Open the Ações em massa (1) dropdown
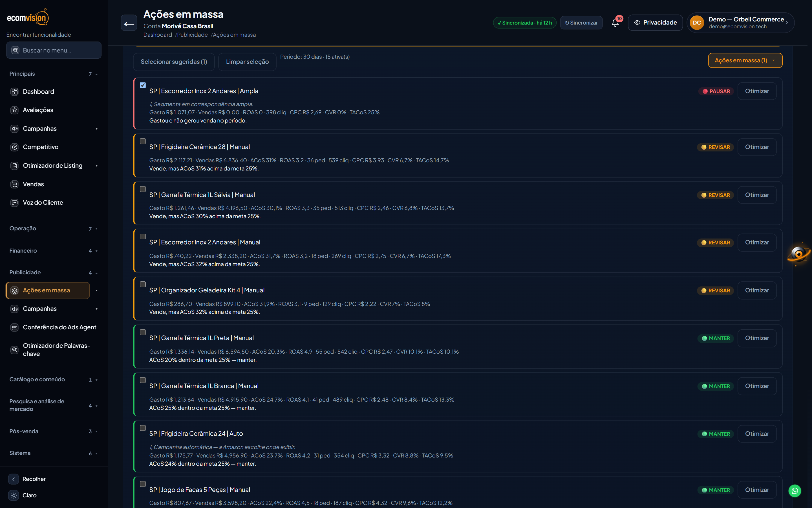The height and width of the screenshot is (508, 812). point(745,60)
